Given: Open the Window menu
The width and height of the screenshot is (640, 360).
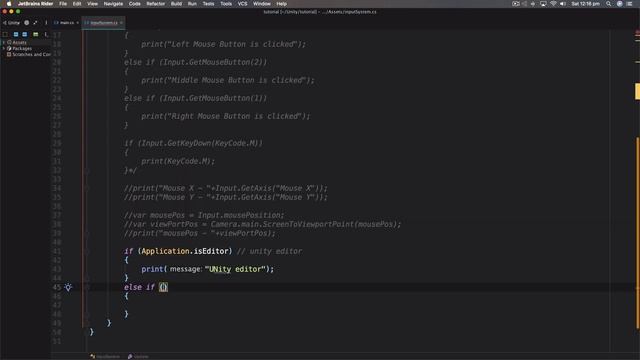Looking at the screenshot, I should coord(262,4).
